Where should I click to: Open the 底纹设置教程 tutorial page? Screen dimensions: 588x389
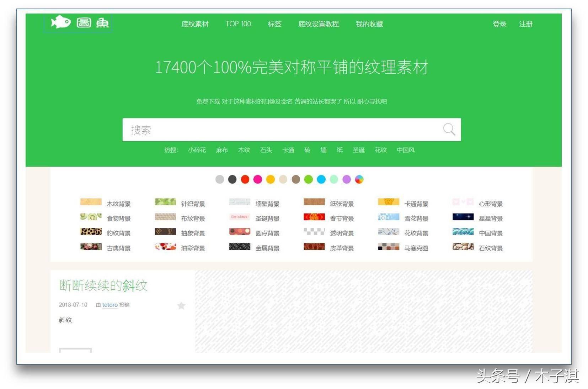(319, 24)
